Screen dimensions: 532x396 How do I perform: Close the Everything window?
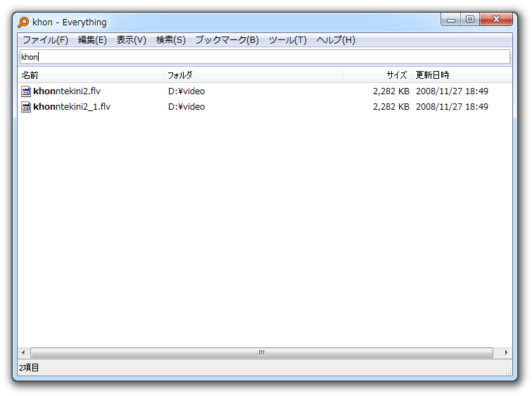[496, 20]
